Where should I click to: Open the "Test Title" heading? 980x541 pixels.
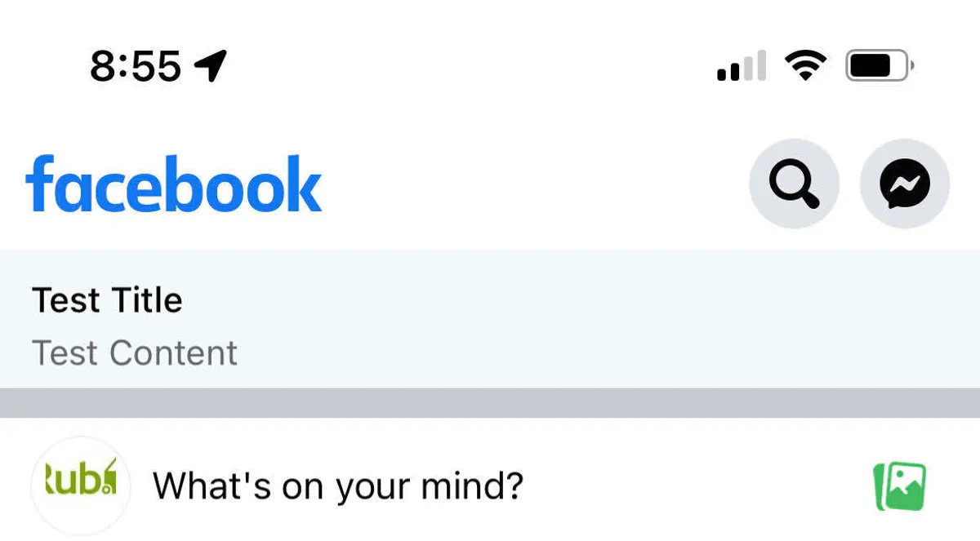(x=107, y=300)
